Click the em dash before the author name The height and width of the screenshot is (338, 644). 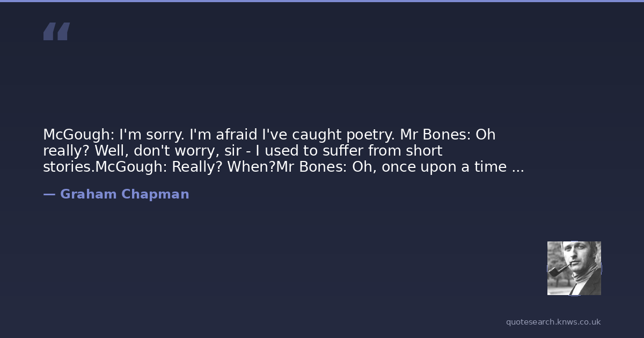tap(49, 194)
